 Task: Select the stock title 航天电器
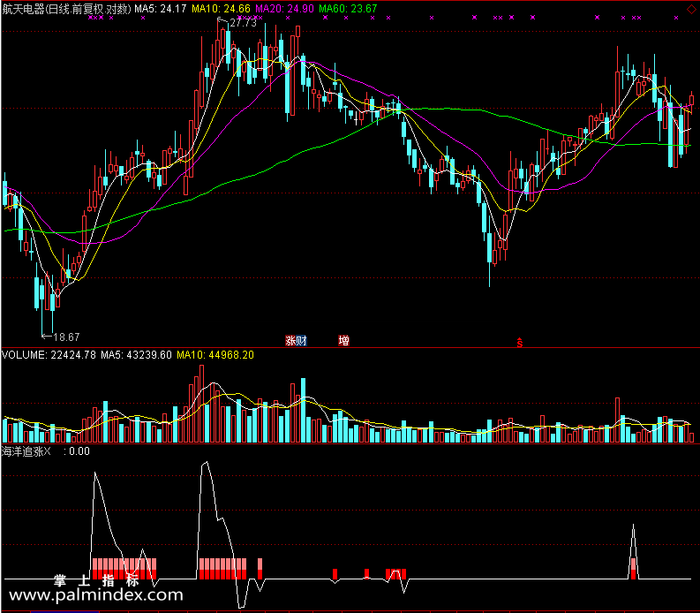click(x=23, y=9)
